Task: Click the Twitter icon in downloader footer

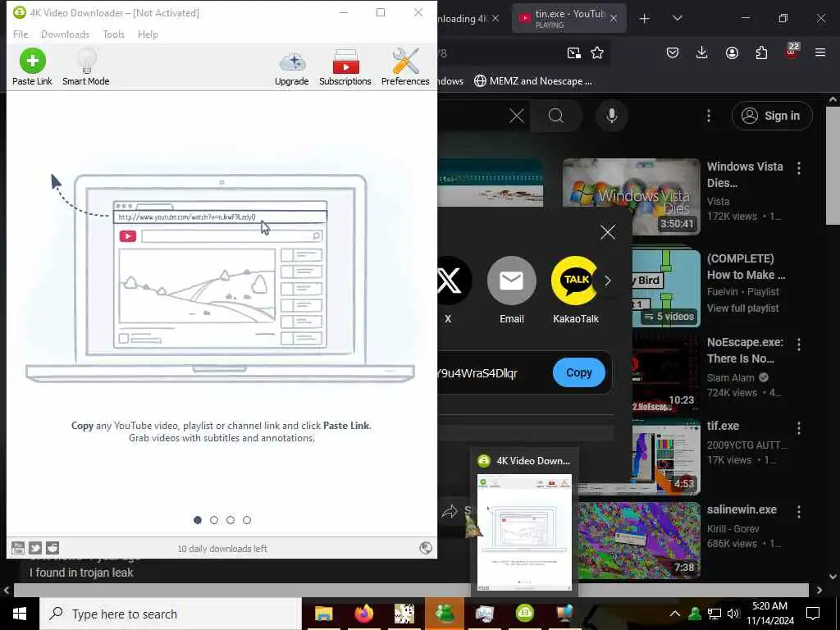Action: [35, 547]
